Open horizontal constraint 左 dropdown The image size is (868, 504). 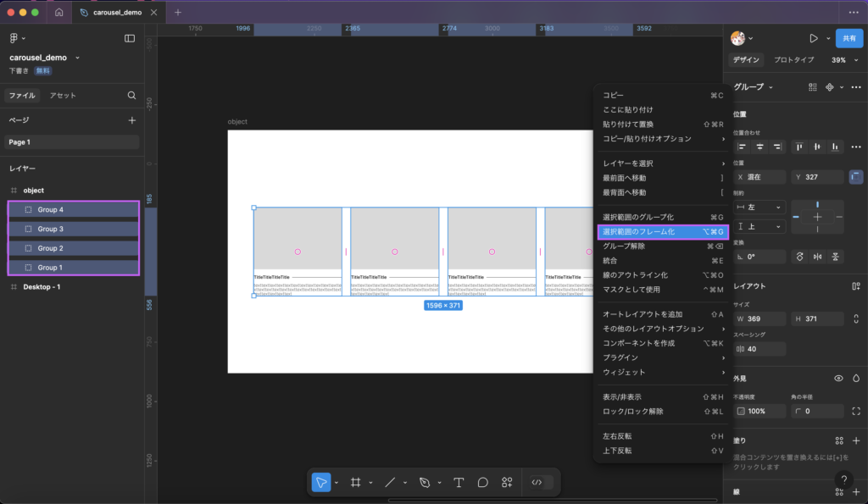pos(759,207)
